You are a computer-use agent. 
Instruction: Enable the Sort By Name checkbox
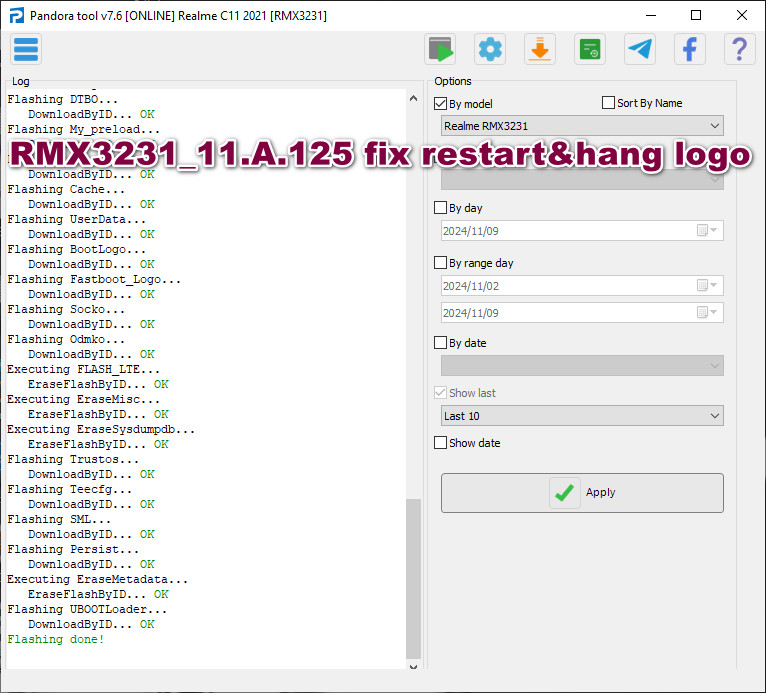[608, 103]
